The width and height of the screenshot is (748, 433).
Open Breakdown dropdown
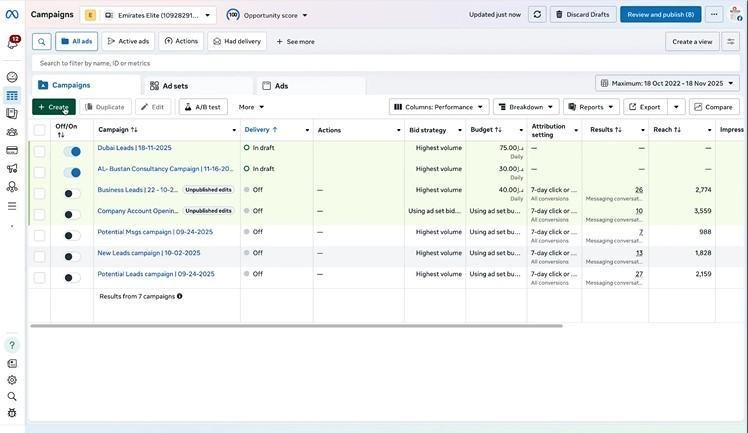526,107
